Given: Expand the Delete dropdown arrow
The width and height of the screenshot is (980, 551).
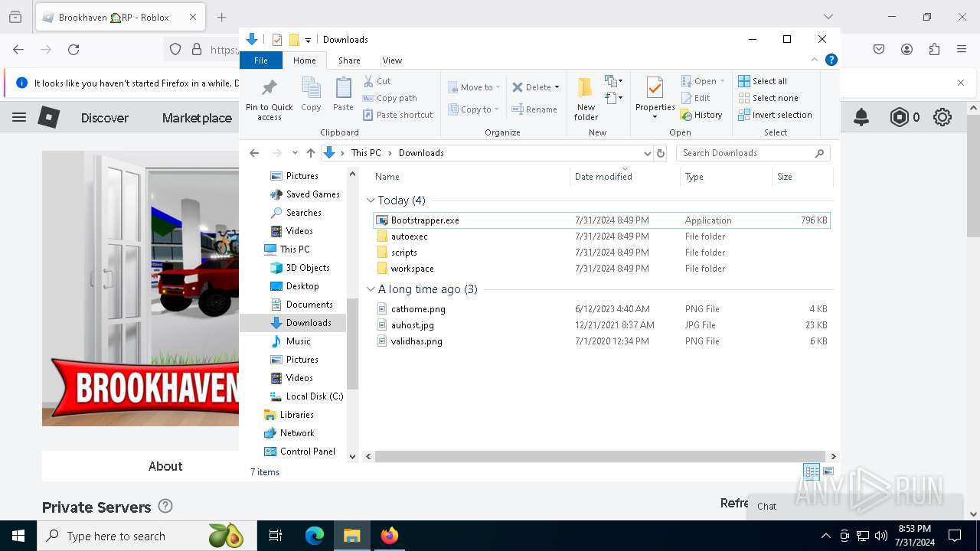Looking at the screenshot, I should point(557,87).
